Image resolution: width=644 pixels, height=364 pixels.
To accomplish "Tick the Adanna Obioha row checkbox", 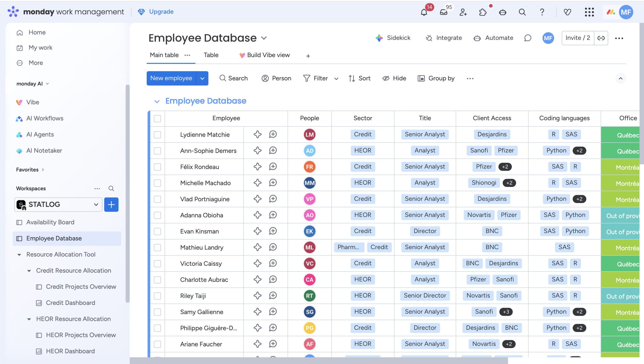I will (157, 215).
